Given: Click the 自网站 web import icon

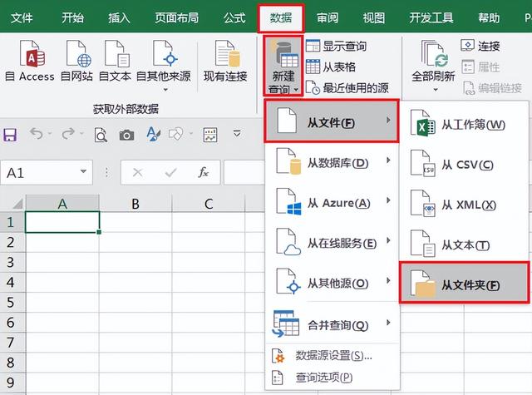Looking at the screenshot, I should 79,60.
